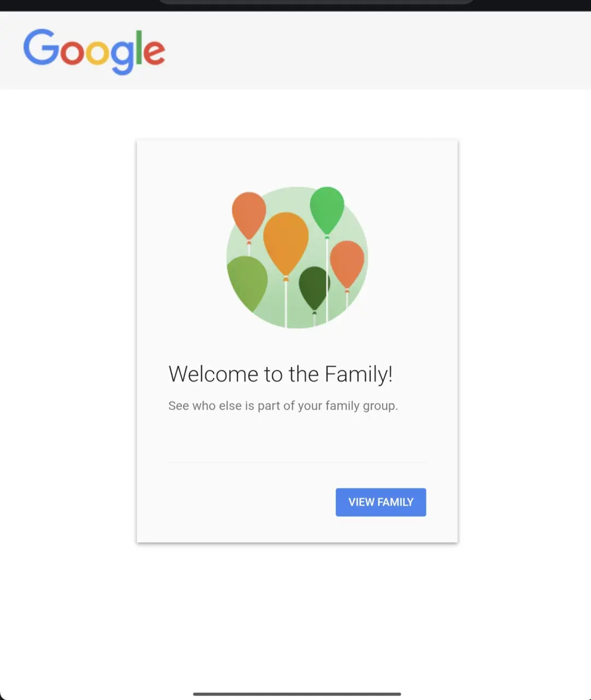
Task: Select the See who else subtitle text
Action: (x=283, y=406)
